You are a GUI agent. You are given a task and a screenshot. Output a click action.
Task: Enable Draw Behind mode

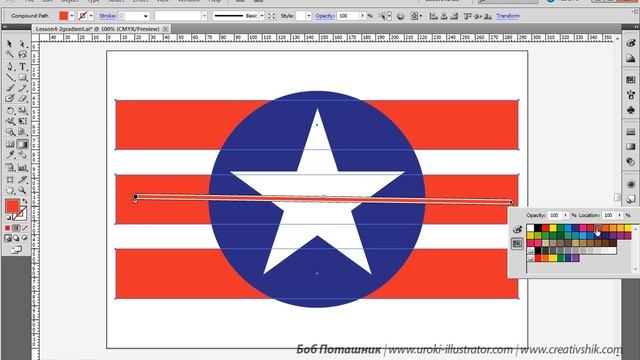(16, 238)
